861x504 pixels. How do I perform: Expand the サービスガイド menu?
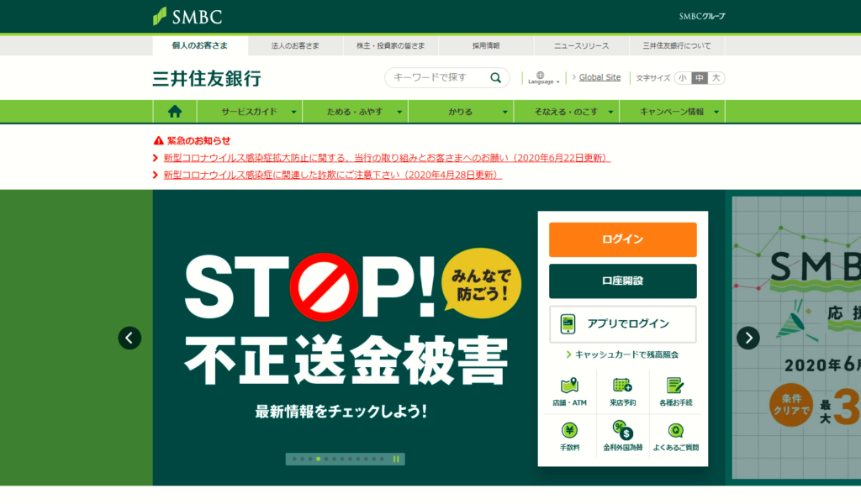(x=250, y=112)
